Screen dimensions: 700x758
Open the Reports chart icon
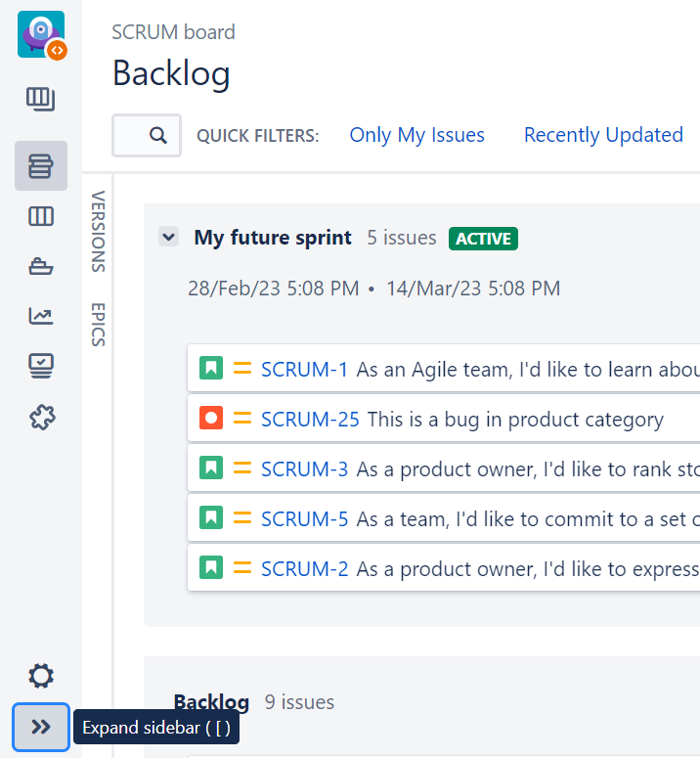[41, 316]
